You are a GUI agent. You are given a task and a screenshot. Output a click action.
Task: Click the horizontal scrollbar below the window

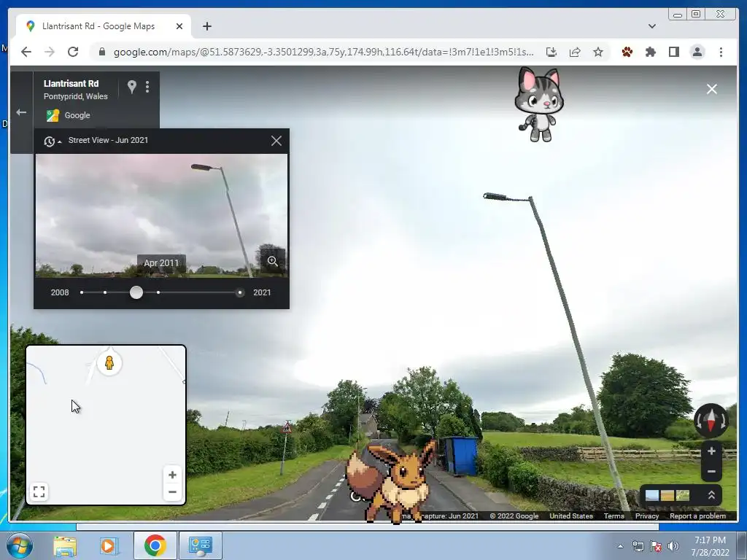point(368,526)
